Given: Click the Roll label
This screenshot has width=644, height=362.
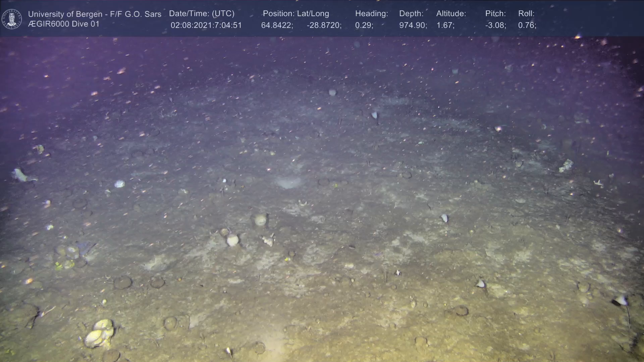Looking at the screenshot, I should point(526,13).
